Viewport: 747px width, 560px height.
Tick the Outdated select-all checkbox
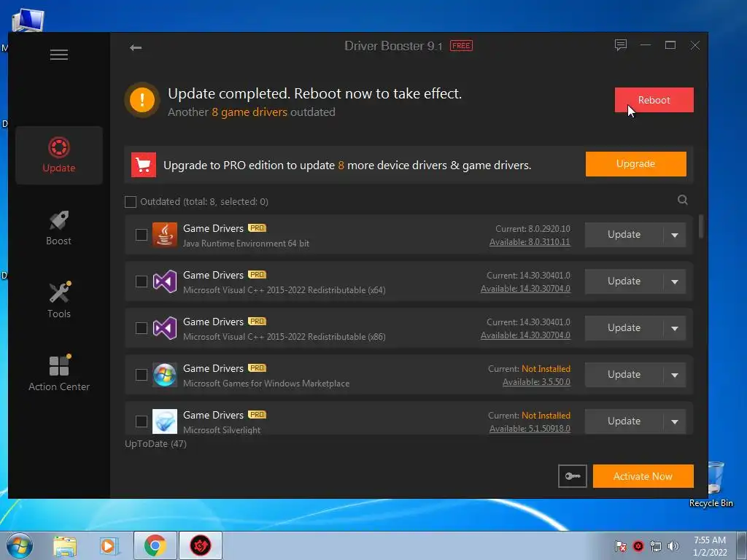point(131,202)
